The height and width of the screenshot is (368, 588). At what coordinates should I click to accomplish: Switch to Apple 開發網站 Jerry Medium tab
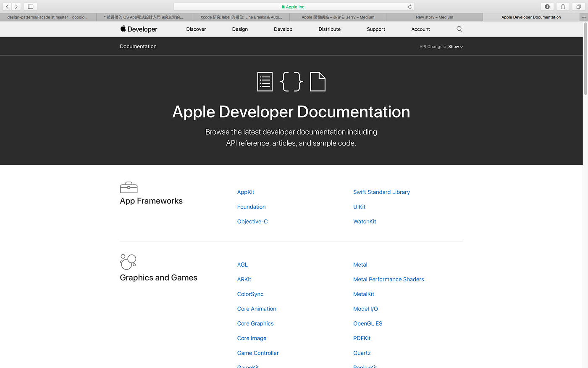[x=338, y=17]
